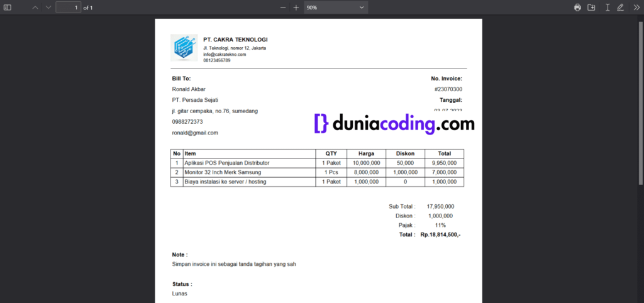Click the Total column header

click(445, 153)
